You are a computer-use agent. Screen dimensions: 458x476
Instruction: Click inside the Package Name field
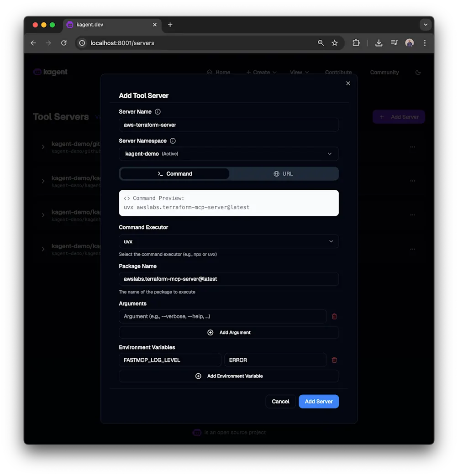coord(228,279)
